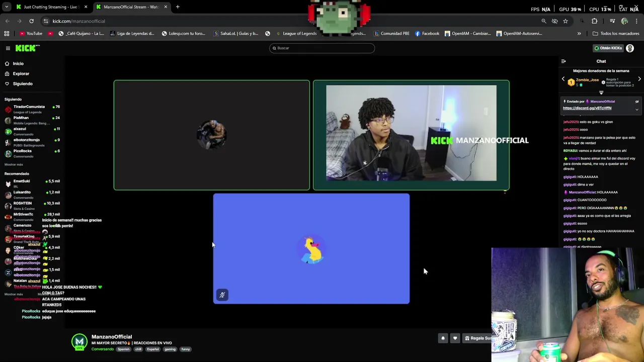This screenshot has width=644, height=362.
Task: Toggle channel notifications bell
Action: [443, 338]
